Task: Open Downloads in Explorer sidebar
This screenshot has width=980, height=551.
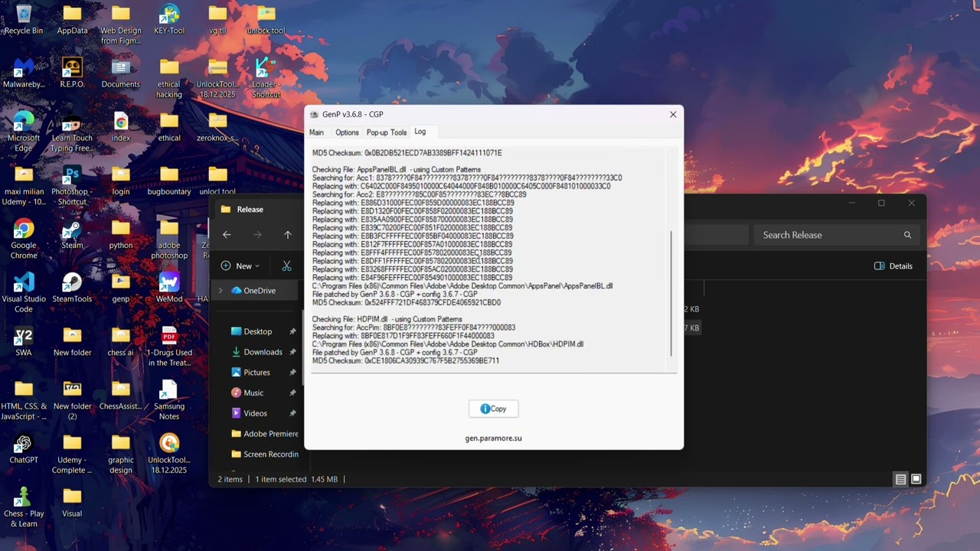Action: (263, 352)
